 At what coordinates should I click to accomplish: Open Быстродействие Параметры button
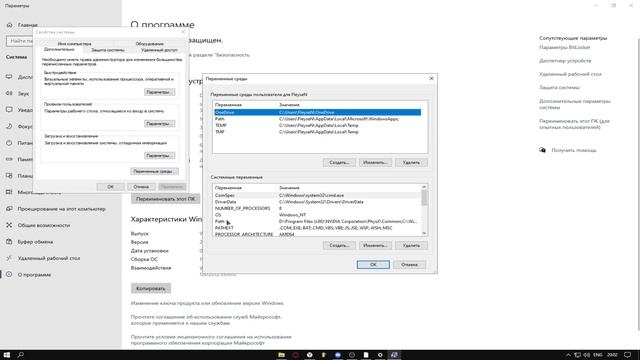tap(160, 92)
